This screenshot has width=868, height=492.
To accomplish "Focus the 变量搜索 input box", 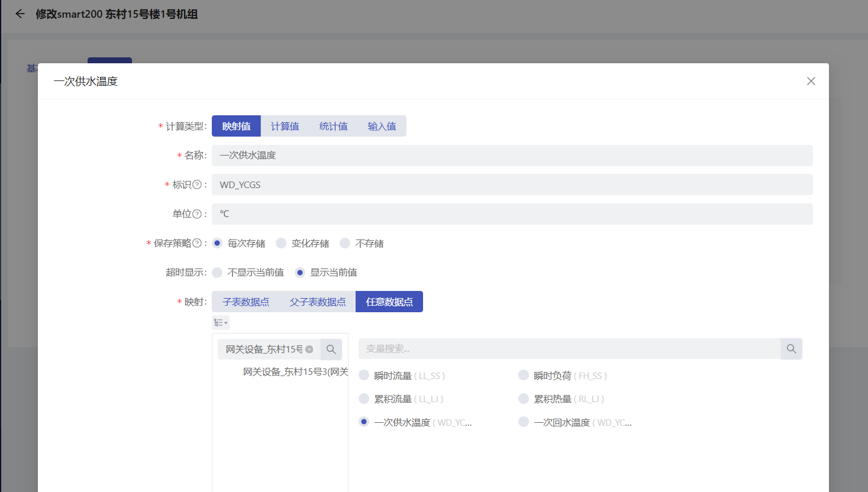I will (570, 349).
